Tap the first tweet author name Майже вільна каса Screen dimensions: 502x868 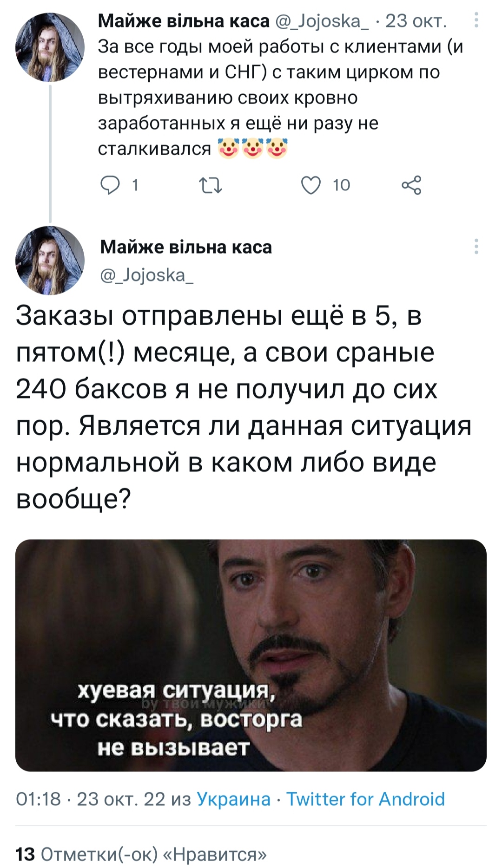coord(184,21)
